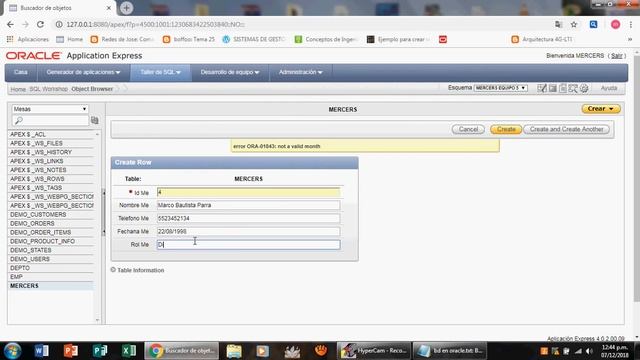Show more bookmarks with the chevron
Viewport: 640px width, 360px height.
point(630,39)
